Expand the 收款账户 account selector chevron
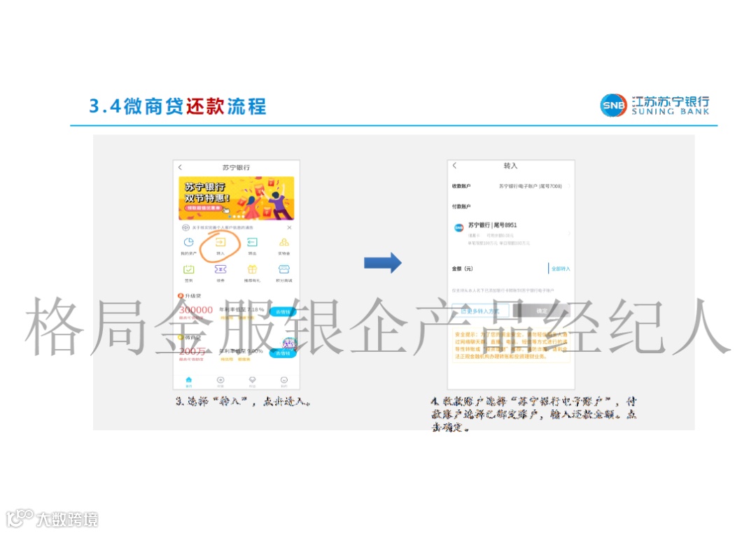 point(569,186)
